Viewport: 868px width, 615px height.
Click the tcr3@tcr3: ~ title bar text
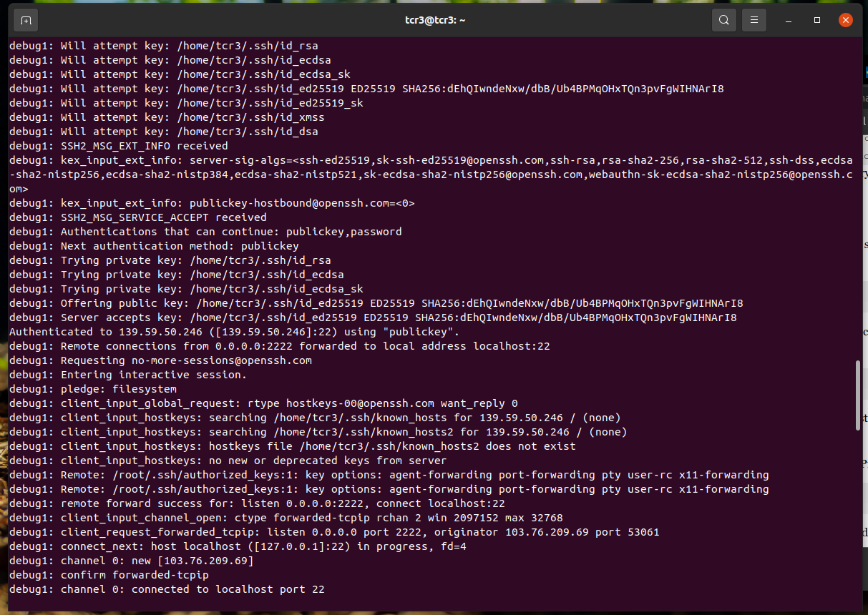click(x=434, y=19)
